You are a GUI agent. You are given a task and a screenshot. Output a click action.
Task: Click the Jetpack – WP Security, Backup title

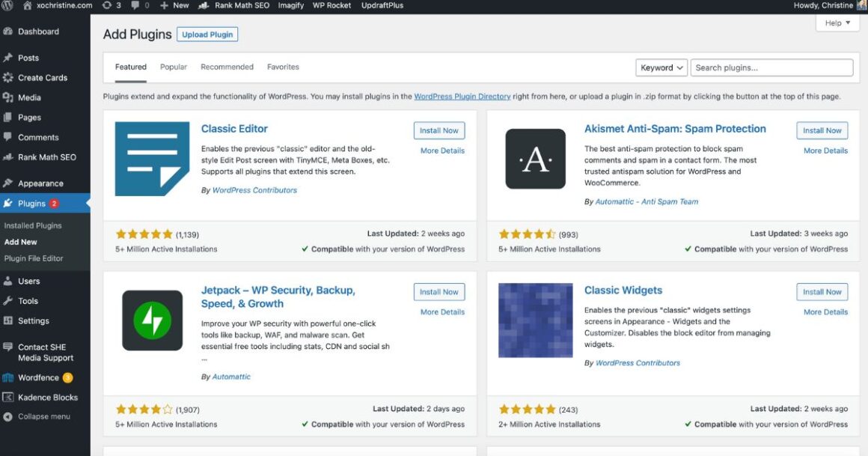click(x=278, y=297)
